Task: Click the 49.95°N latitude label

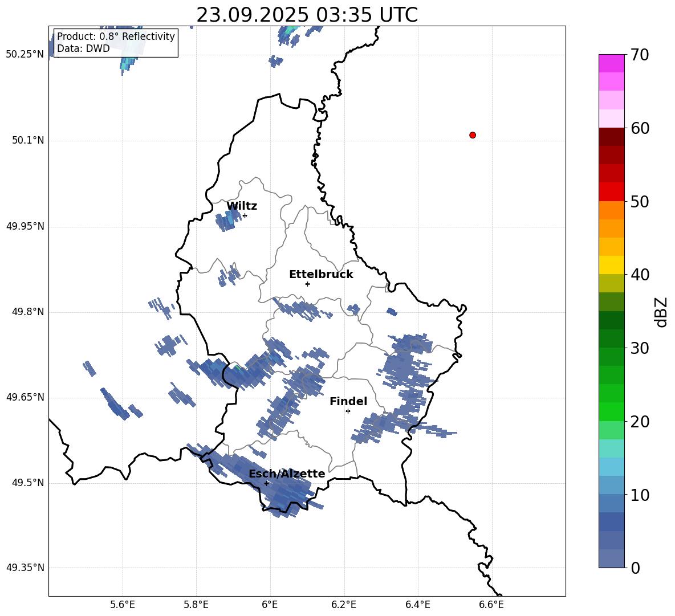Action: click(25, 226)
